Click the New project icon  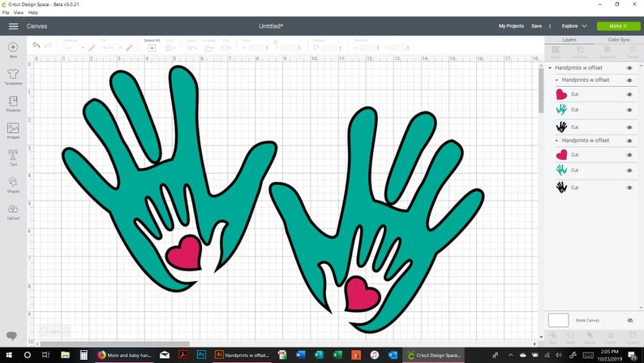(13, 47)
